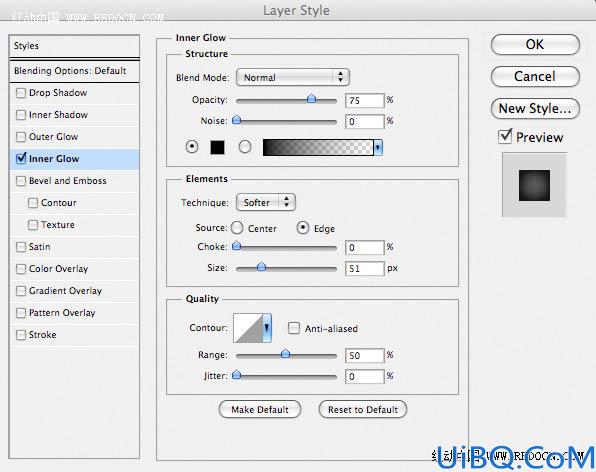Click the Range slider handle
Image resolution: width=596 pixels, height=472 pixels.
click(x=285, y=354)
